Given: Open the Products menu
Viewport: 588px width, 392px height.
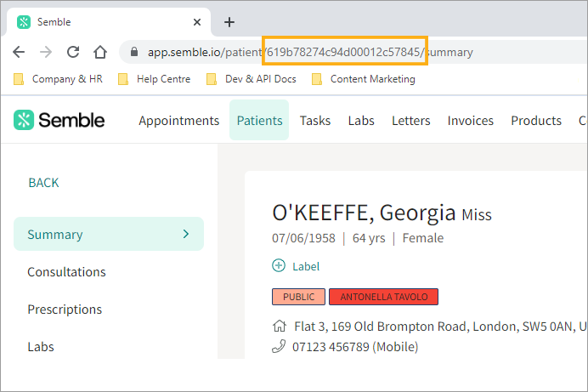Looking at the screenshot, I should tap(536, 121).
